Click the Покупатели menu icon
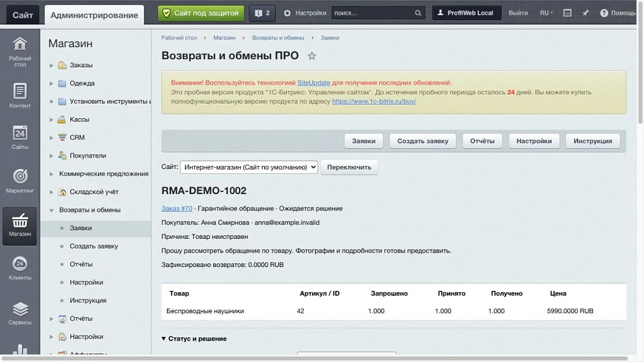The height and width of the screenshot is (362, 644). pos(62,156)
